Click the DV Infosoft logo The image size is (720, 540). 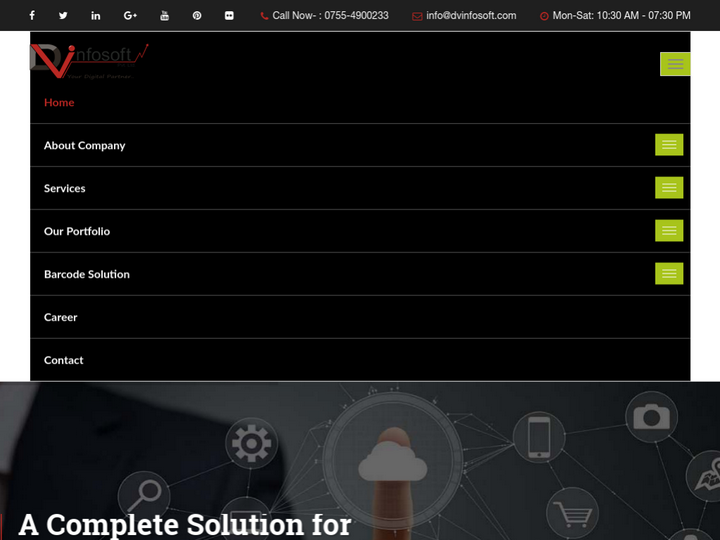pyautogui.click(x=90, y=62)
